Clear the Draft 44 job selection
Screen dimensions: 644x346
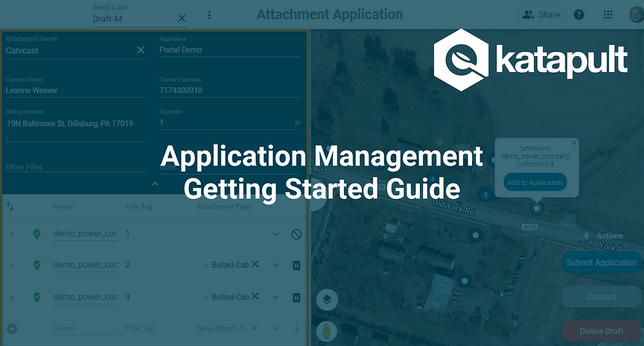tap(182, 19)
